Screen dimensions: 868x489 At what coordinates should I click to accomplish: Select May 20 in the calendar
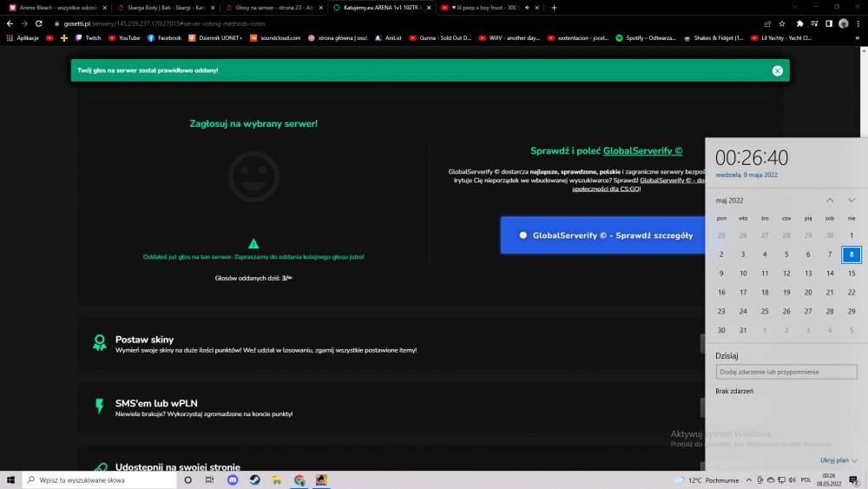pyautogui.click(x=808, y=292)
